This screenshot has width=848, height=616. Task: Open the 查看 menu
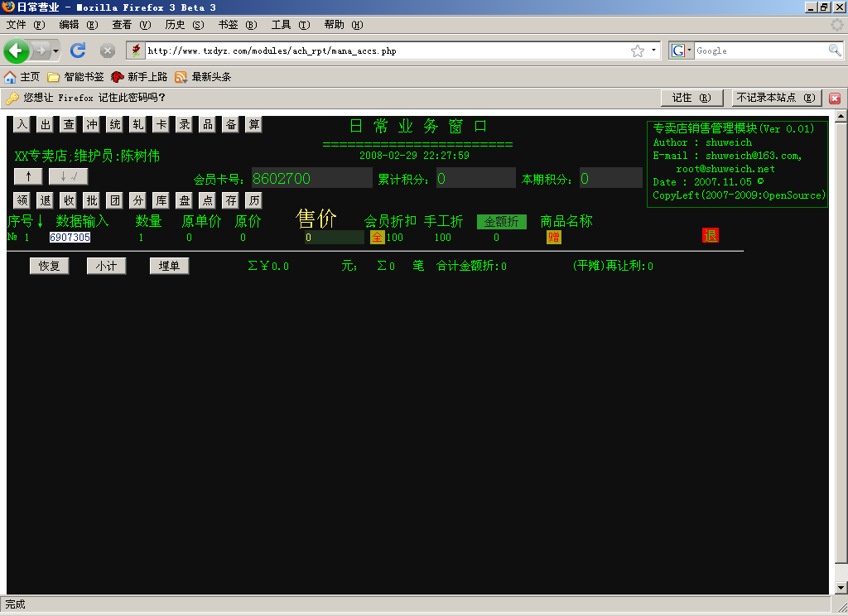pos(132,25)
